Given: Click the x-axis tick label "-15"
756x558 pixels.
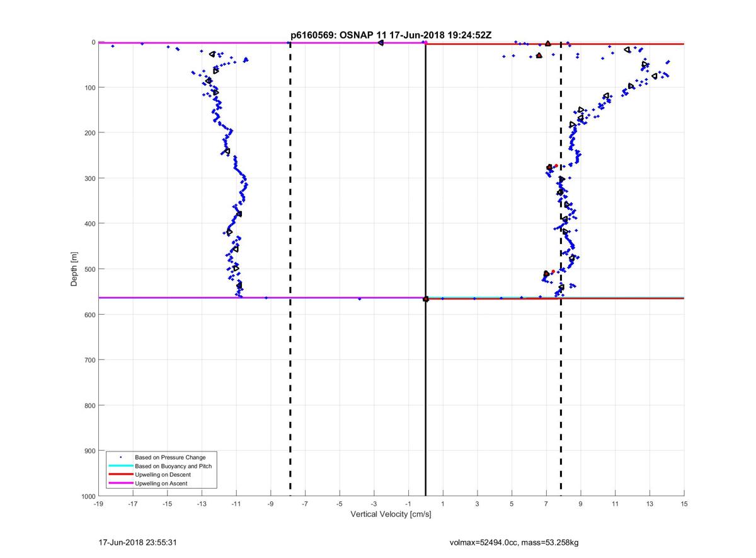Looking at the screenshot, I should (167, 504).
